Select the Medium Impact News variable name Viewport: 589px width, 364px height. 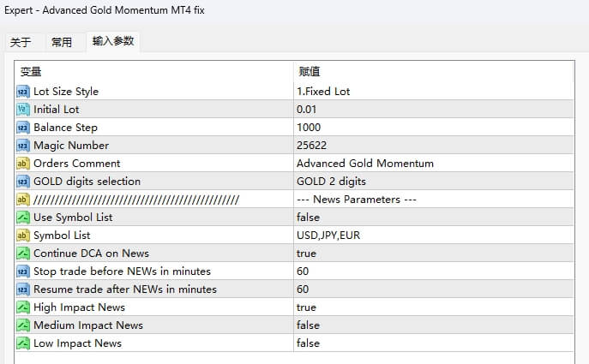tap(88, 325)
